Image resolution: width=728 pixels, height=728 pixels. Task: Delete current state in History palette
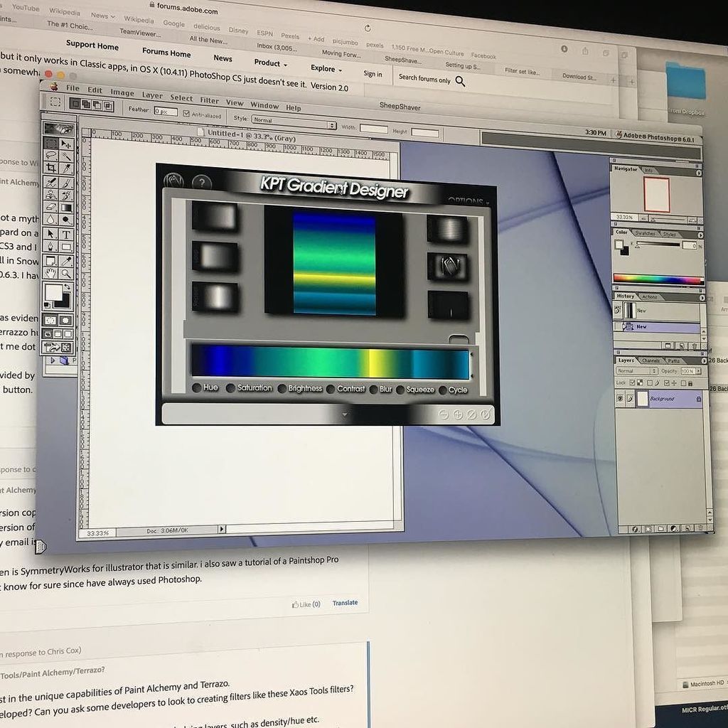click(695, 346)
